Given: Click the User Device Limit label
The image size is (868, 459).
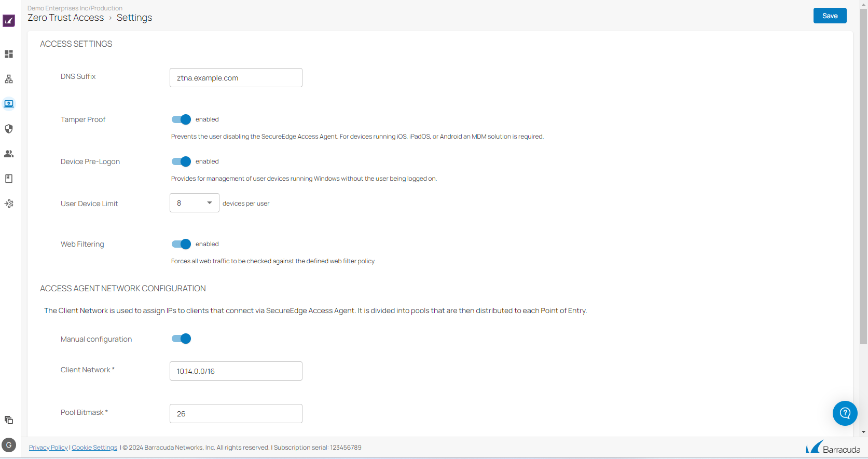Looking at the screenshot, I should point(89,204).
